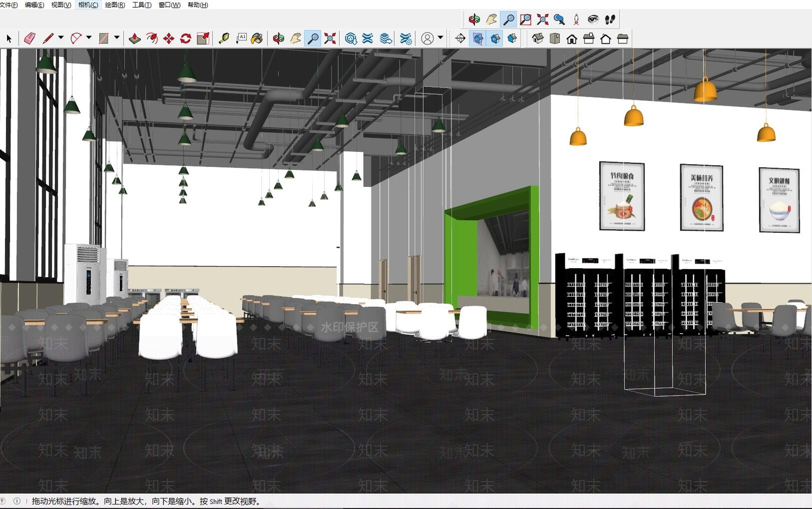This screenshot has height=509, width=812.
Task: Select the Scale tool
Action: click(203, 39)
